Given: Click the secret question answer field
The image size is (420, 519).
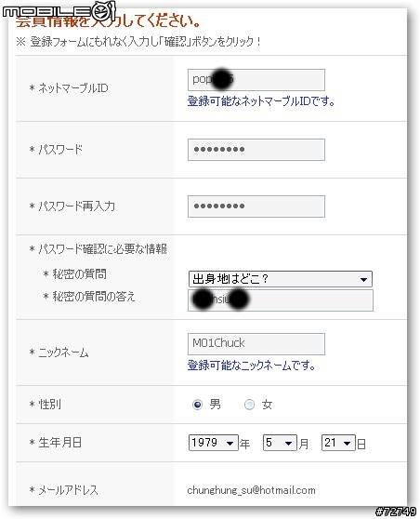Looking at the screenshot, I should point(281,300).
